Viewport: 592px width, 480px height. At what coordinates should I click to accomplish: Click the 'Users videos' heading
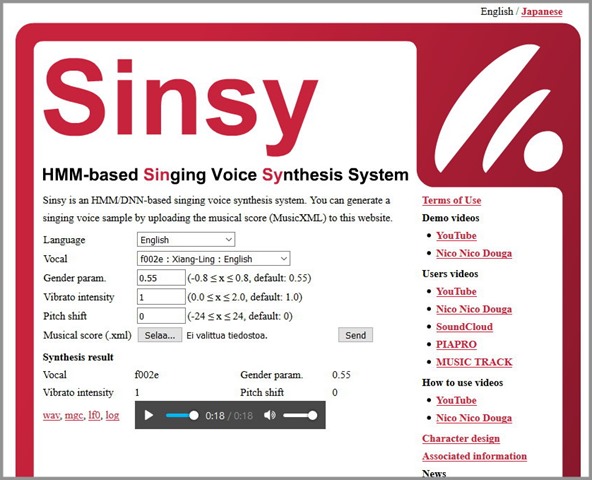450,274
